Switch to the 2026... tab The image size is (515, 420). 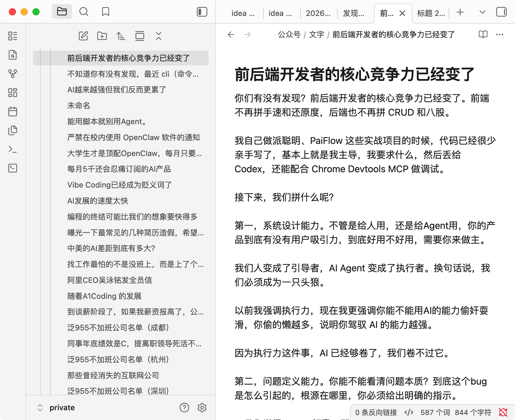[x=318, y=13]
